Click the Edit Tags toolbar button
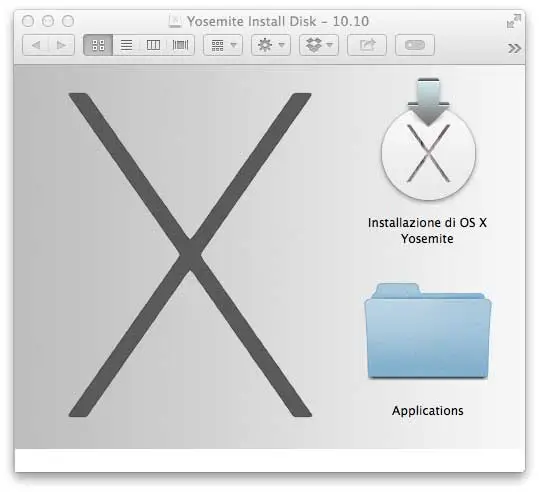 [415, 45]
